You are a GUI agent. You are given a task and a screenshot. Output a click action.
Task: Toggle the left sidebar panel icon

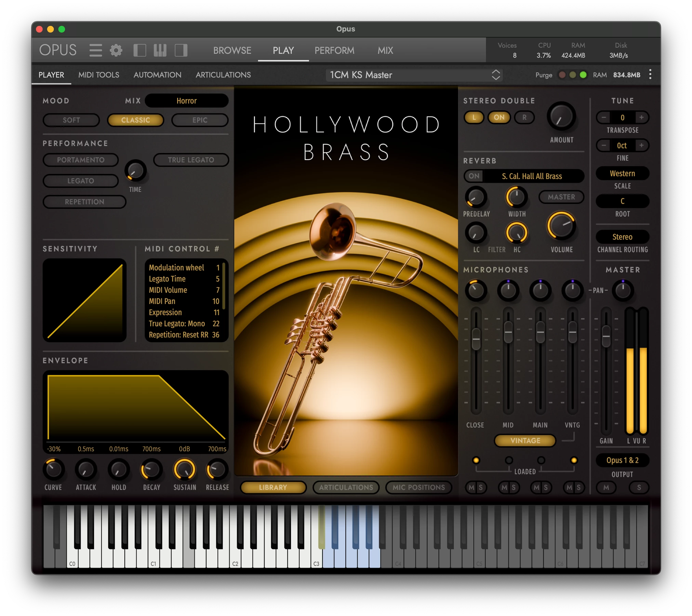tap(139, 50)
